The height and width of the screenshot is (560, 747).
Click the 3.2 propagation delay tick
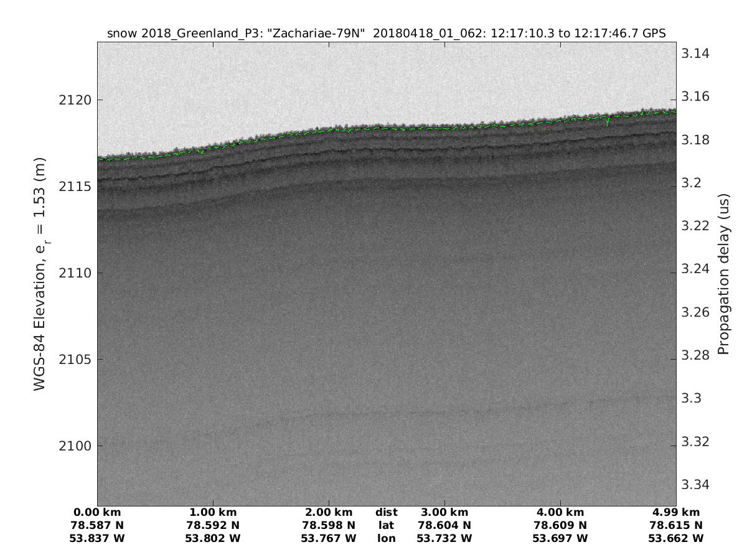(x=692, y=183)
